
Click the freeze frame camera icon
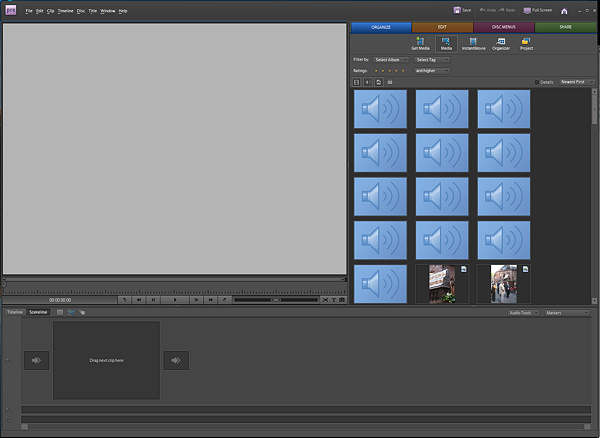click(341, 299)
